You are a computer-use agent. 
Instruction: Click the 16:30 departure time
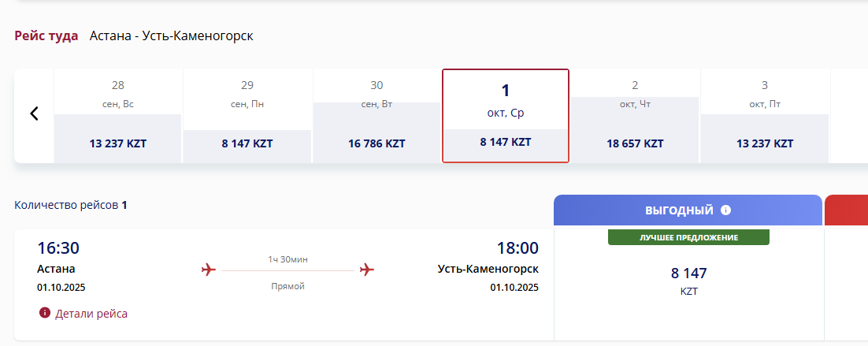[58, 248]
